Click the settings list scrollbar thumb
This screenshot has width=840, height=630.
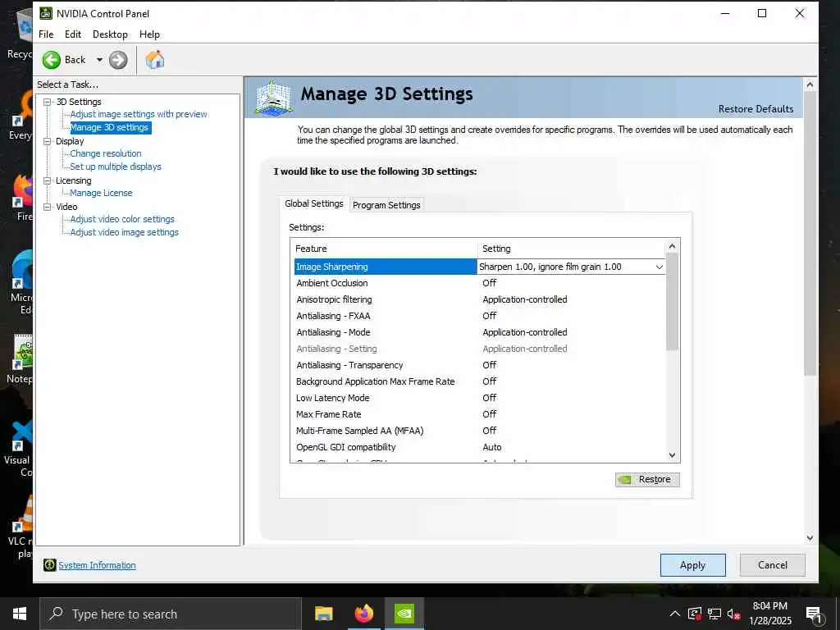(673, 302)
